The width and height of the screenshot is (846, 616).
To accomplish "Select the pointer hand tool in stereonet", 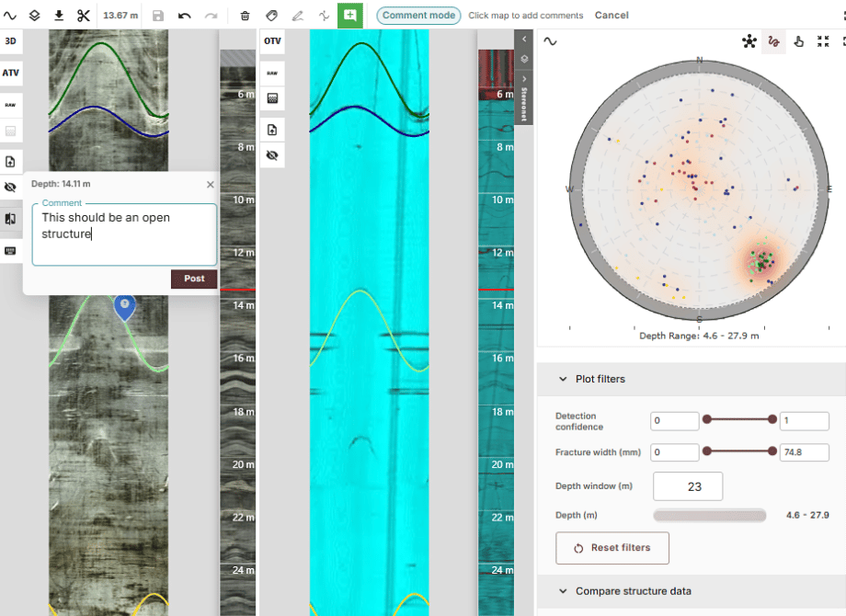I will pyautogui.click(x=798, y=41).
